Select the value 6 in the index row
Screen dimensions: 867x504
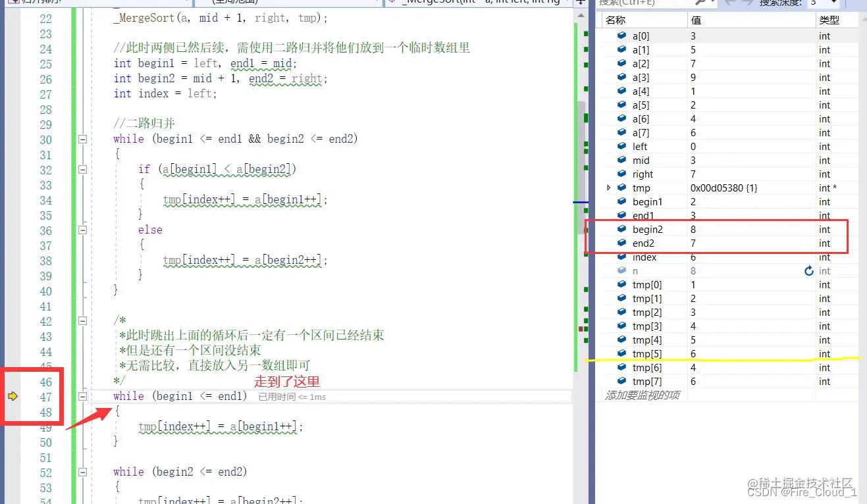[693, 257]
